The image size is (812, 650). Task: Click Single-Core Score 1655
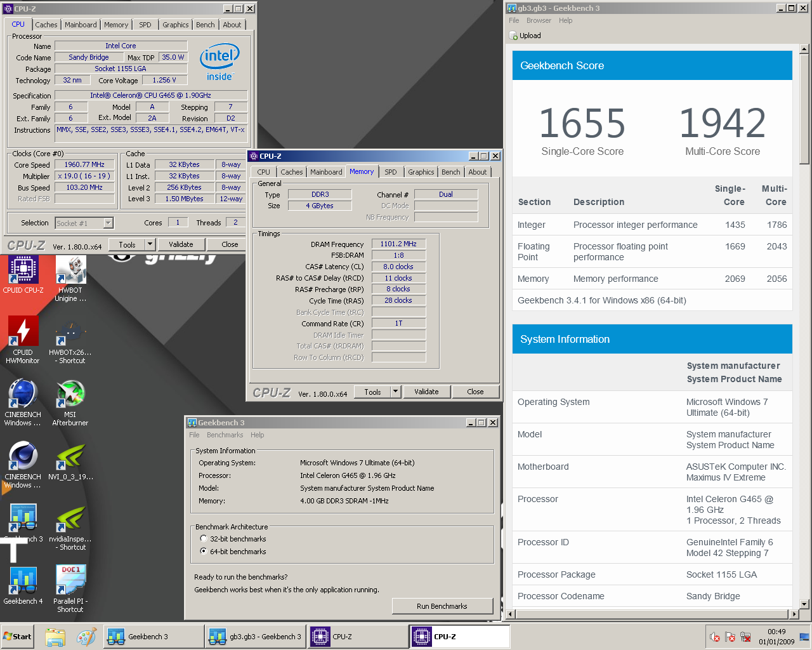coord(582,123)
